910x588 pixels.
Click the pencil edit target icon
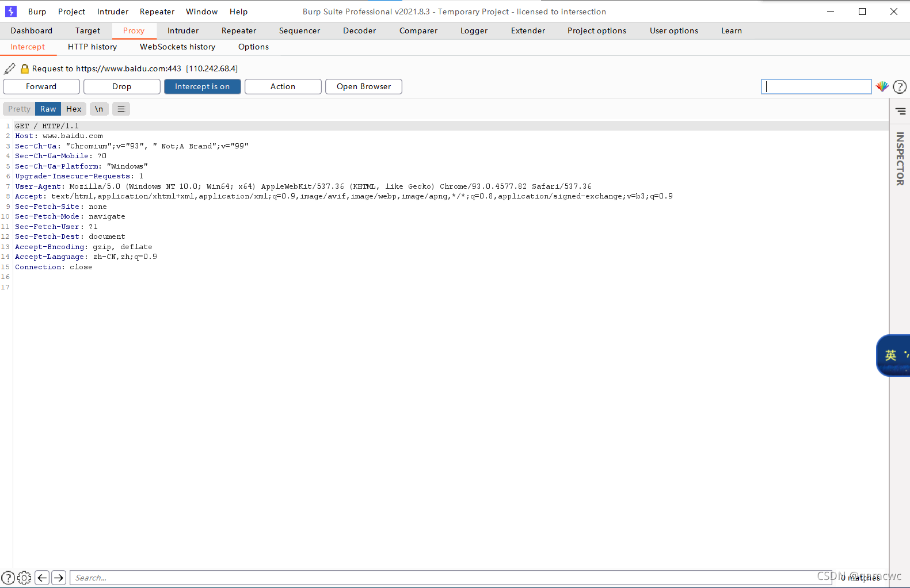point(10,68)
